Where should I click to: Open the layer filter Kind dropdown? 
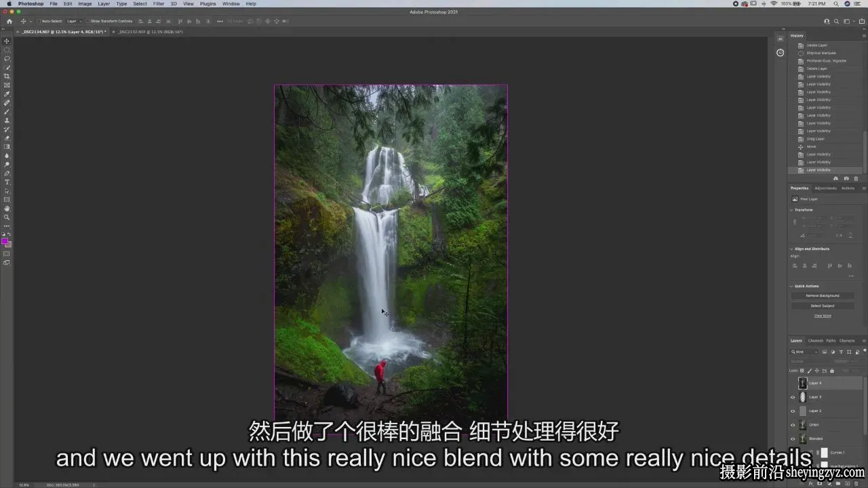(805, 352)
